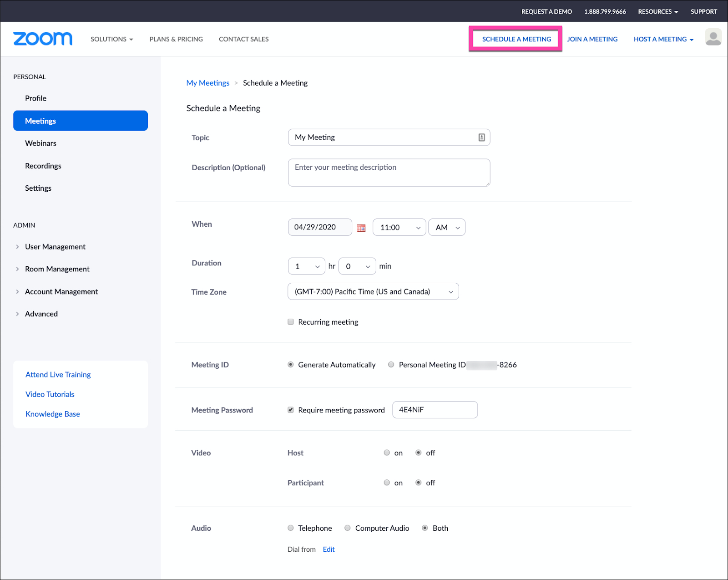The height and width of the screenshot is (580, 728).
Task: Click the Zoom logo
Action: point(43,39)
